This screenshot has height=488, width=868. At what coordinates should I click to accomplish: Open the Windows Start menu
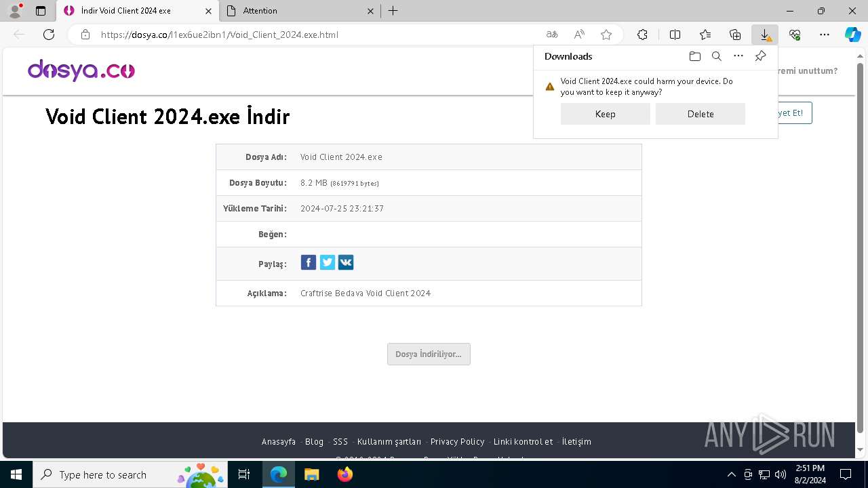pyautogui.click(x=16, y=474)
